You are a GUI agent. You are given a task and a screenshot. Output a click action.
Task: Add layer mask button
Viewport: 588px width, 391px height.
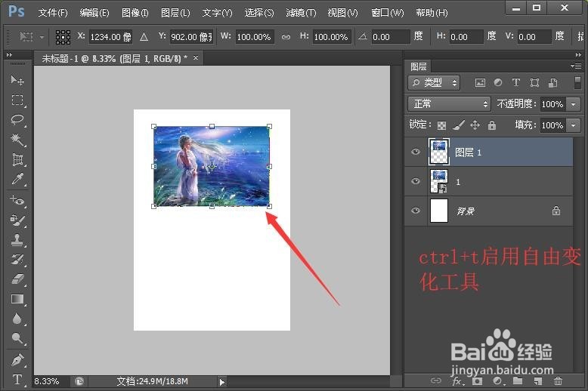tap(478, 381)
